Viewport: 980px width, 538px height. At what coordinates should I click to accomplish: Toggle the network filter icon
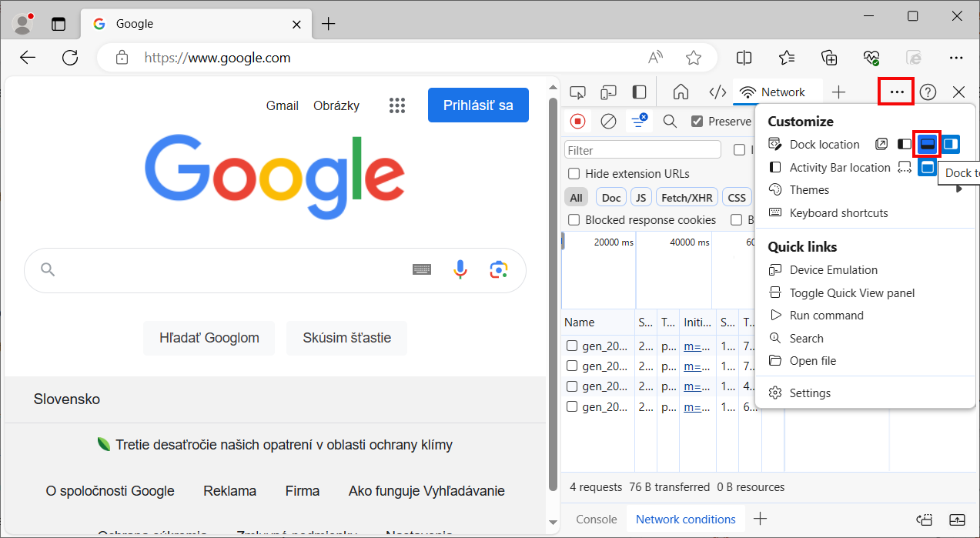639,121
